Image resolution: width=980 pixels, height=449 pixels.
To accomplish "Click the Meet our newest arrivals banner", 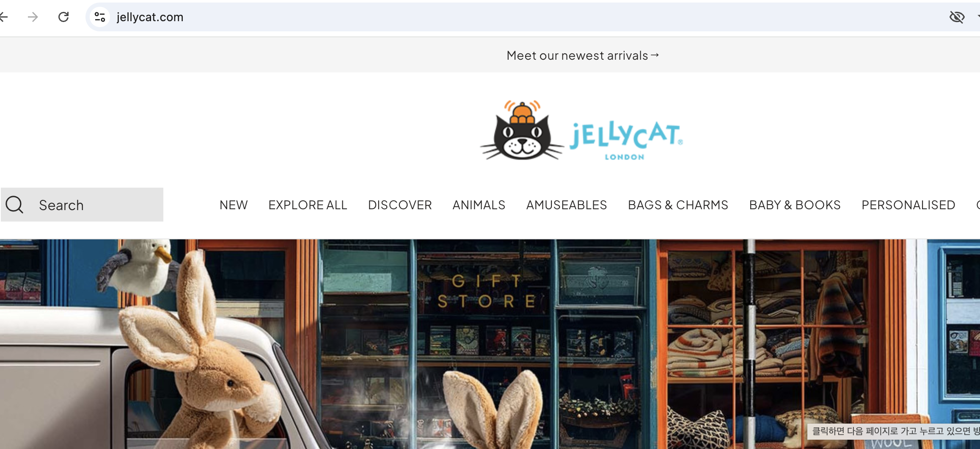I will [x=583, y=55].
